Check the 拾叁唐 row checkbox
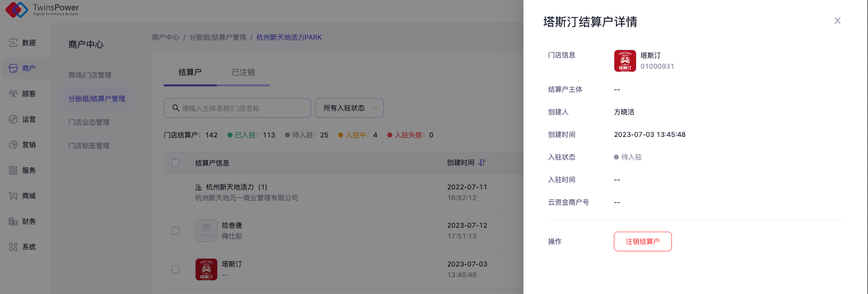 (x=175, y=231)
